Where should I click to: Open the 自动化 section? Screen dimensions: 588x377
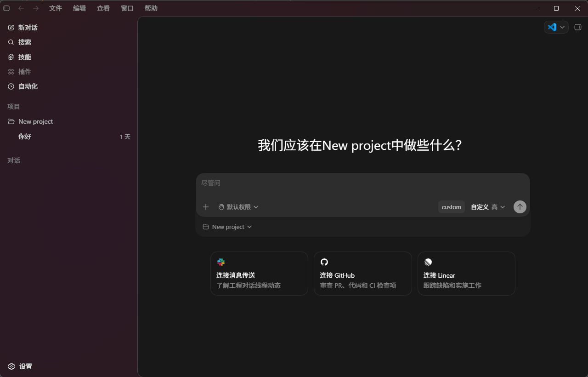point(69,86)
